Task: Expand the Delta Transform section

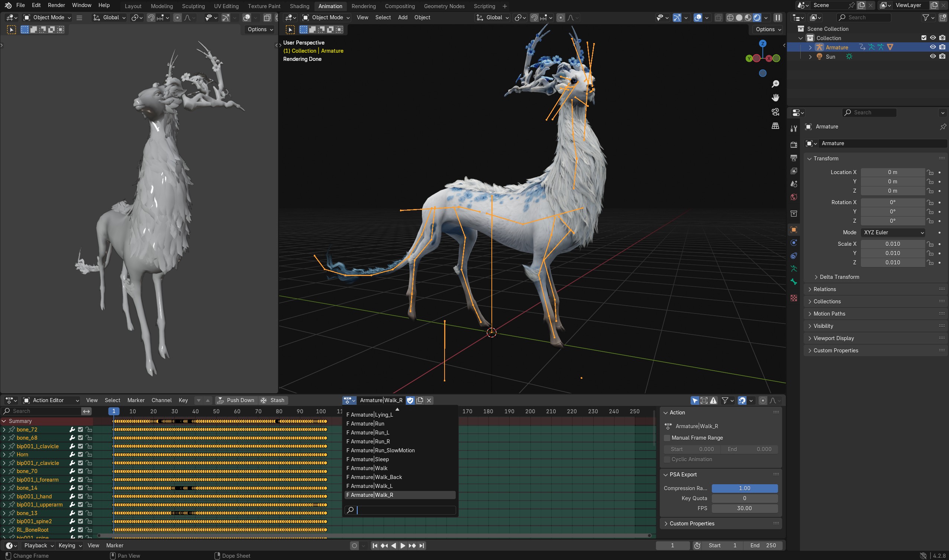Action: coord(839,277)
